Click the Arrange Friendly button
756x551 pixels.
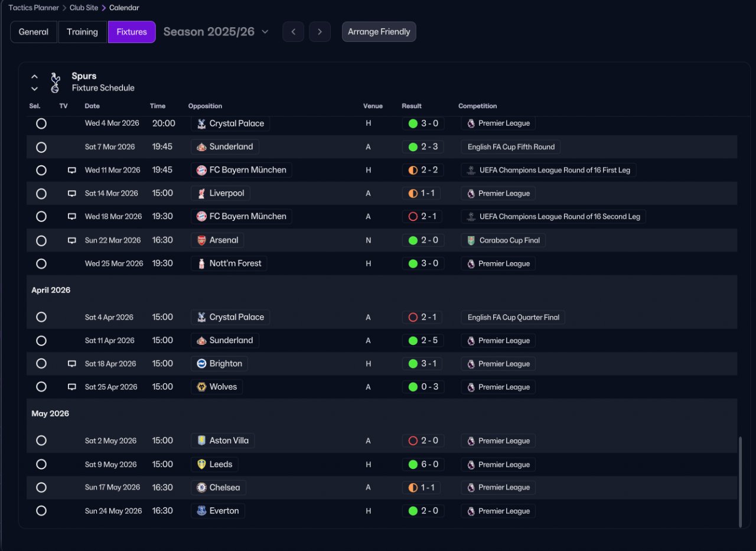379,32
